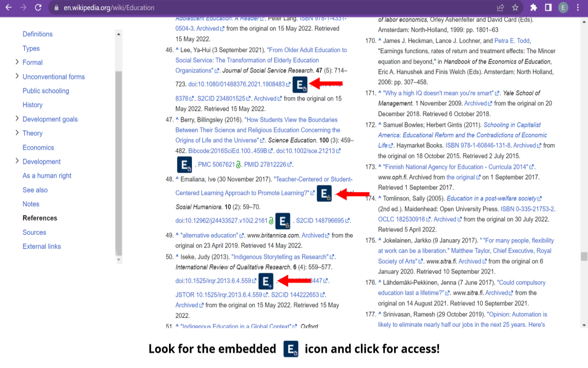Click the Archived link in reference 49

(x=312, y=235)
